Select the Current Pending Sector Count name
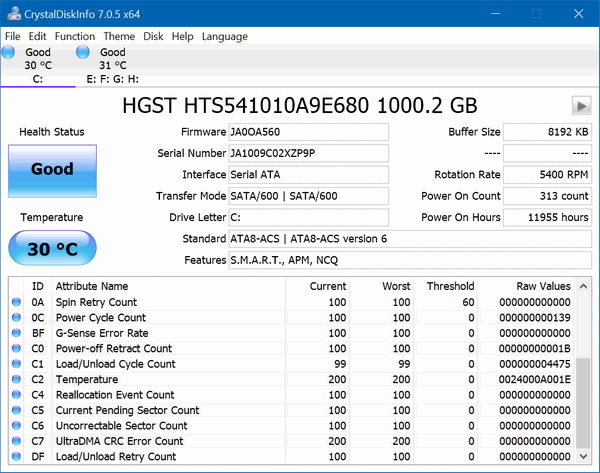This screenshot has height=473, width=600. click(127, 410)
